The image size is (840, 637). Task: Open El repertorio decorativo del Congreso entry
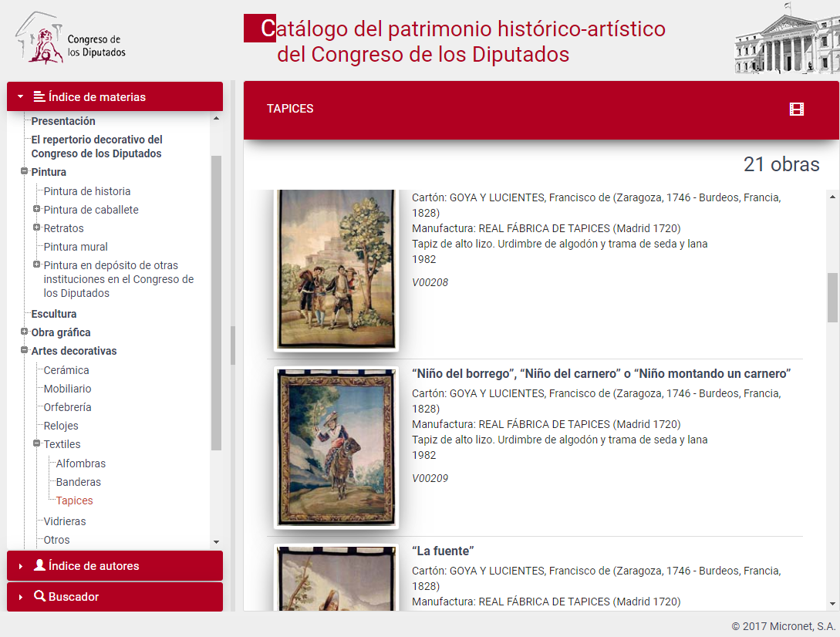pyautogui.click(x=97, y=147)
